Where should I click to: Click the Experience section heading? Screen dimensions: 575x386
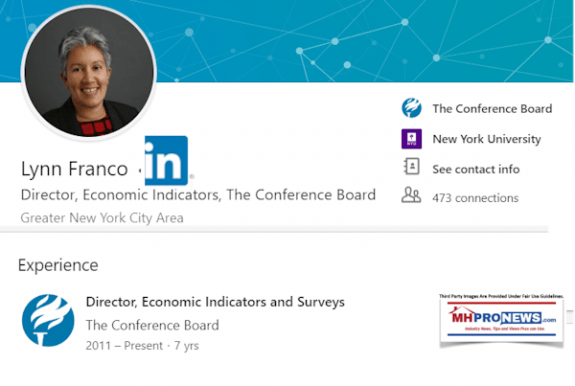click(58, 265)
